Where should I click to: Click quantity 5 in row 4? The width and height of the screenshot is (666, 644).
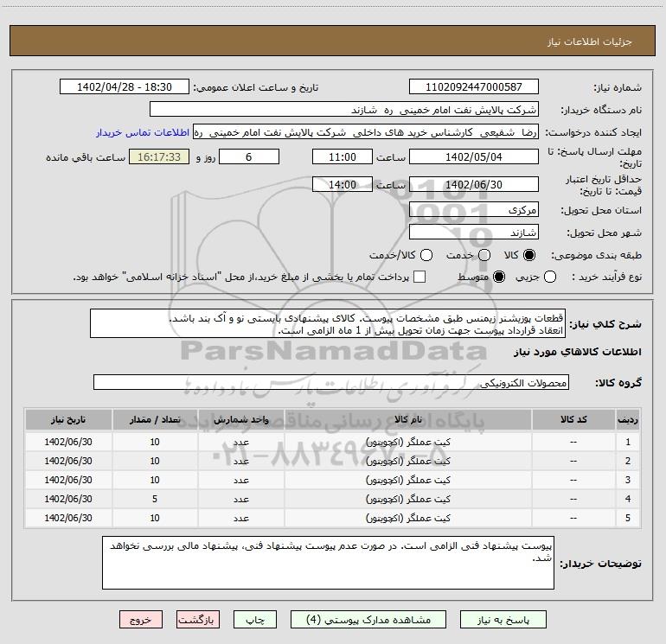(155, 499)
